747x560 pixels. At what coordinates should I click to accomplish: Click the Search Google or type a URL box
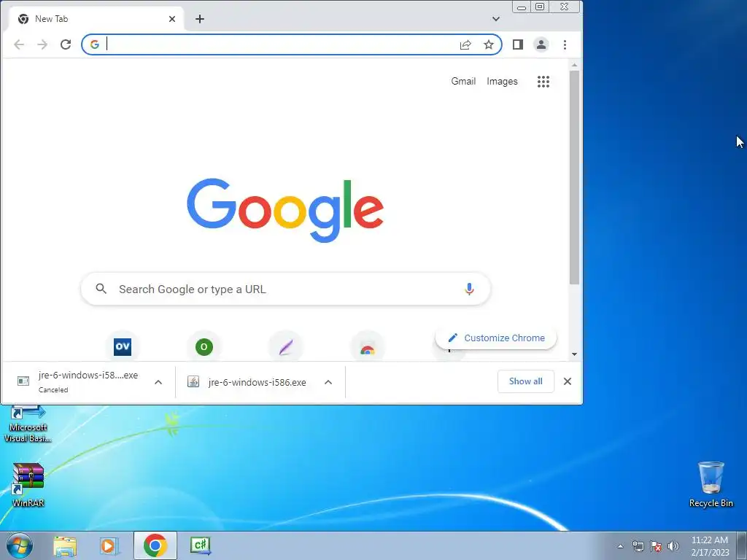(286, 289)
